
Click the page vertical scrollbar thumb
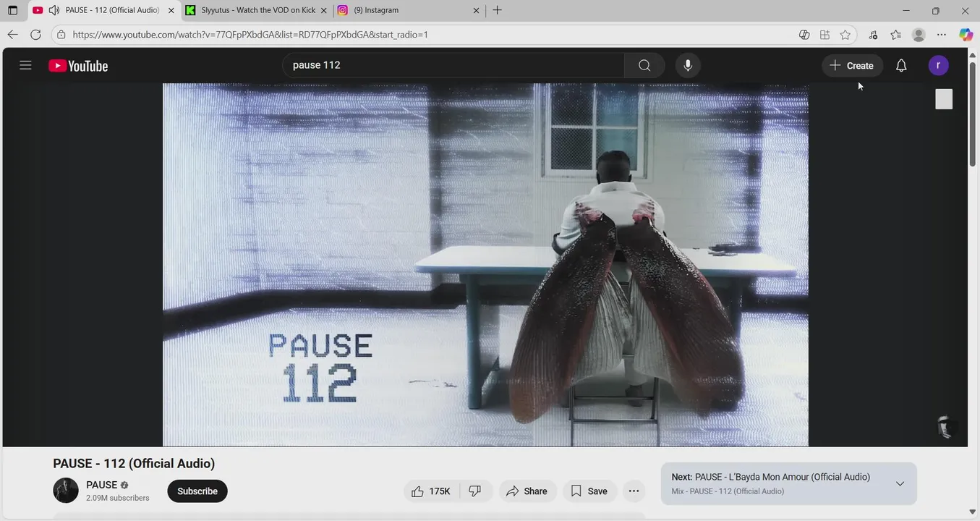[973, 114]
